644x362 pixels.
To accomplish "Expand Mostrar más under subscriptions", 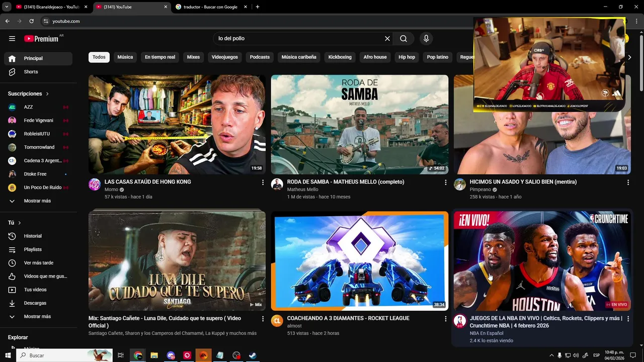I will click(x=38, y=201).
